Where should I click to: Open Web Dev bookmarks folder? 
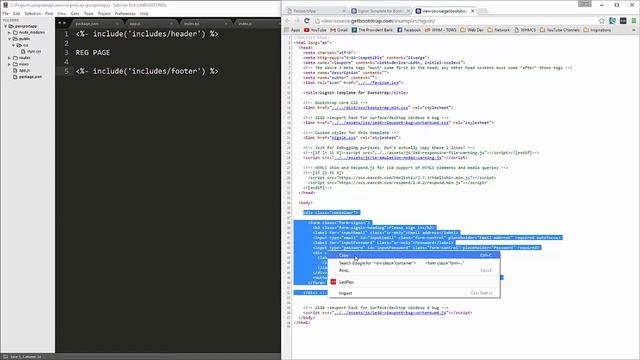point(472,30)
